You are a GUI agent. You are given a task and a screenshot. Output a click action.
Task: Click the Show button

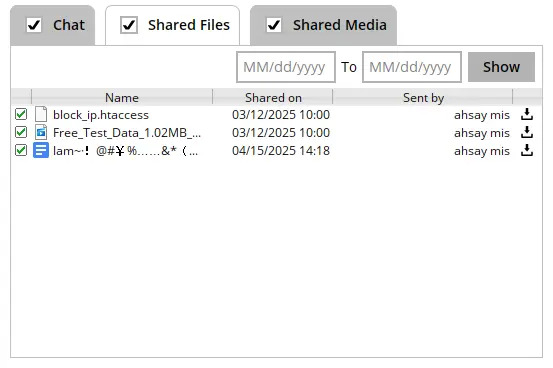[x=501, y=67]
